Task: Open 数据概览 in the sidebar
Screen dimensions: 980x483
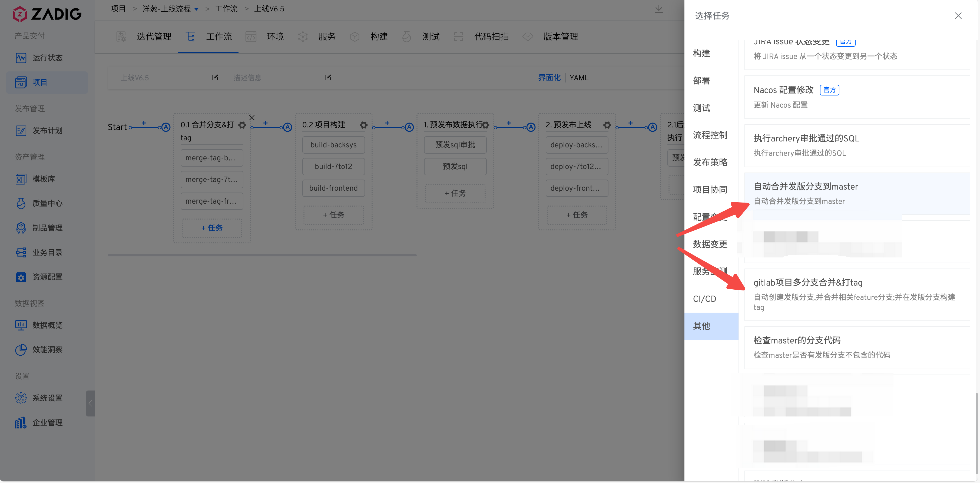Action: click(x=47, y=325)
